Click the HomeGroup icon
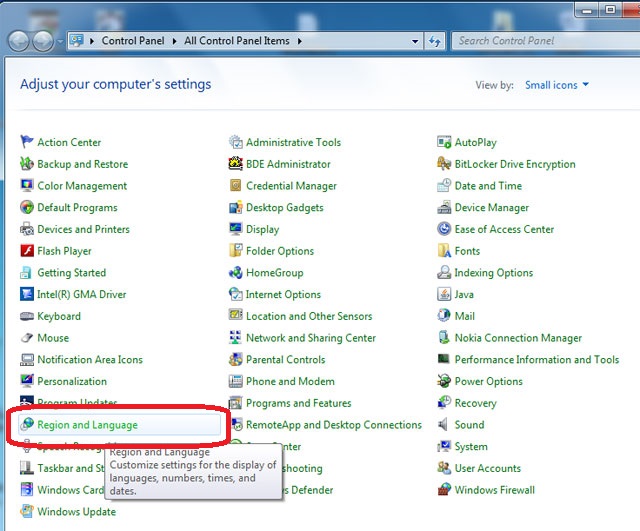Screen dimensions: 640x531 pos(236,272)
